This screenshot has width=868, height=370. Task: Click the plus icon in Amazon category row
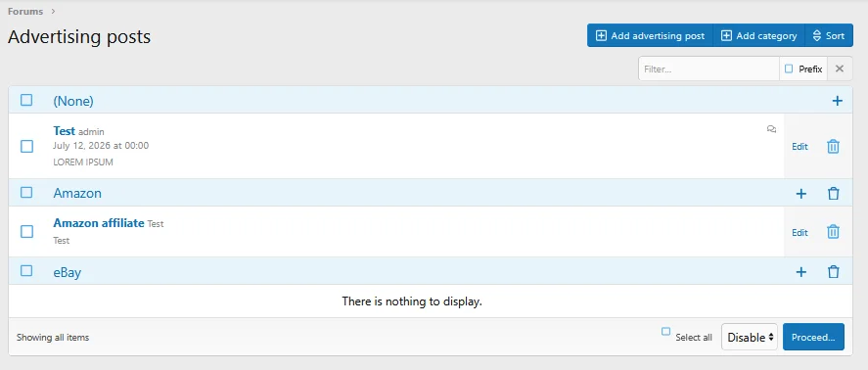point(801,193)
